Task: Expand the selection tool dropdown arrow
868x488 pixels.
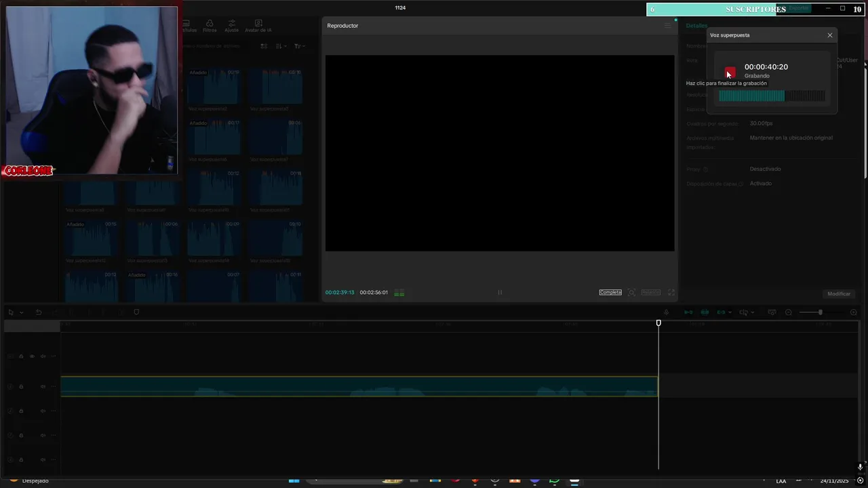Action: (21, 312)
